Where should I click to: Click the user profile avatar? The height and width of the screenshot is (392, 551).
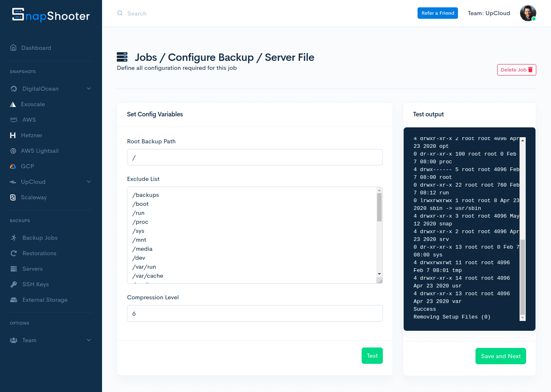pos(528,13)
